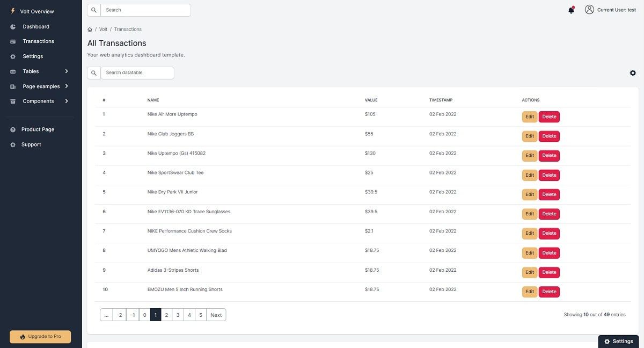Edit the KD Trace Sunglasses row
644x348 pixels.
click(530, 214)
